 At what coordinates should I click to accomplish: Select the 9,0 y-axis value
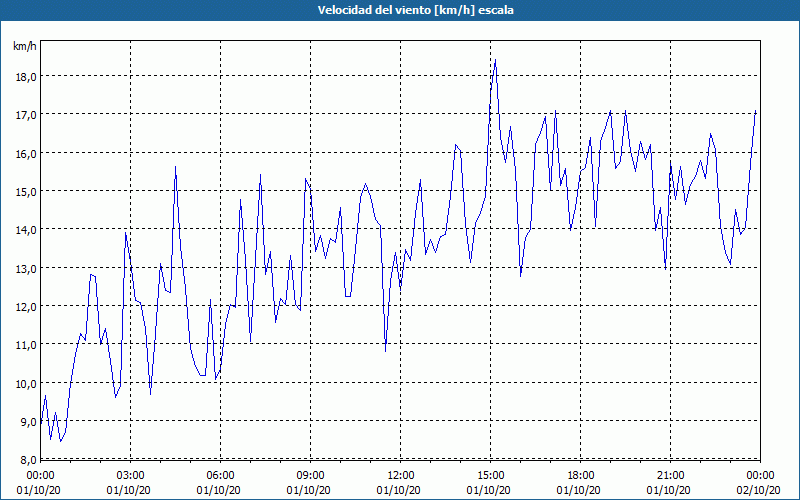click(x=29, y=422)
